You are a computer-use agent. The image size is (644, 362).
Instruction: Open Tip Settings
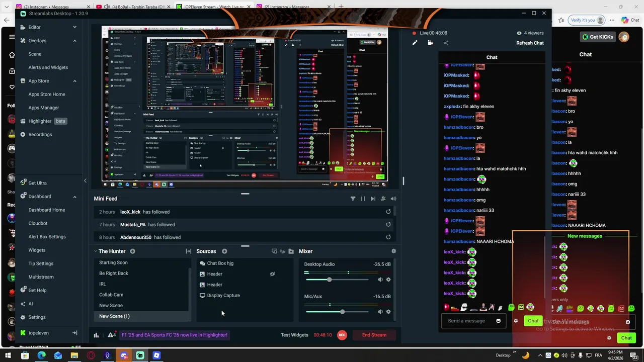[x=41, y=263]
